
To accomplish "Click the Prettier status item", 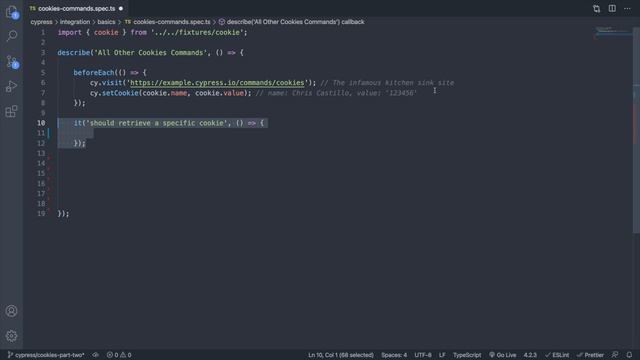I will [x=590, y=355].
